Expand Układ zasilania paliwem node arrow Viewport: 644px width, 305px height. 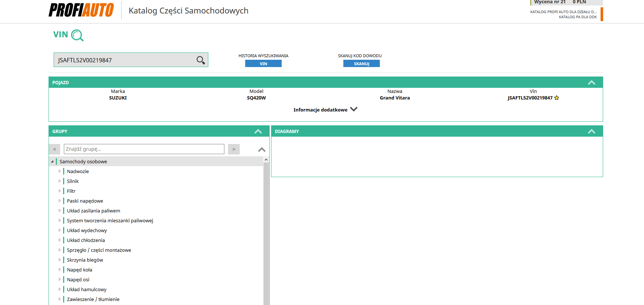[x=59, y=211]
